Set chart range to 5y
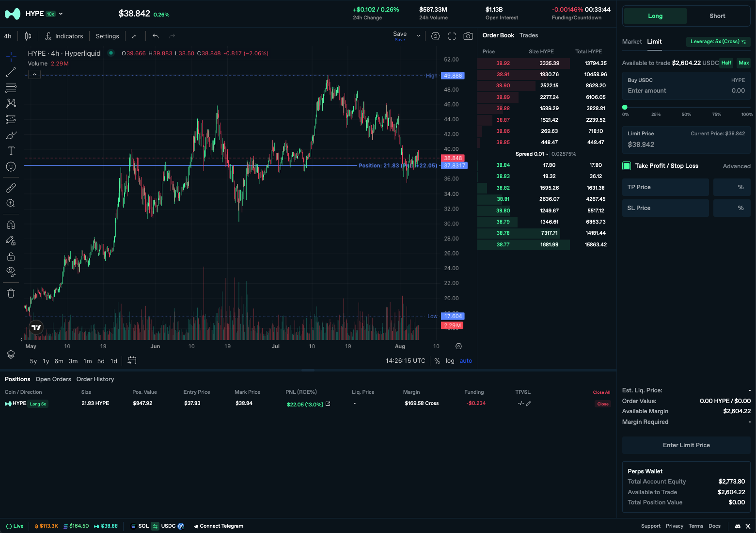The width and height of the screenshot is (756, 533). [x=33, y=361]
